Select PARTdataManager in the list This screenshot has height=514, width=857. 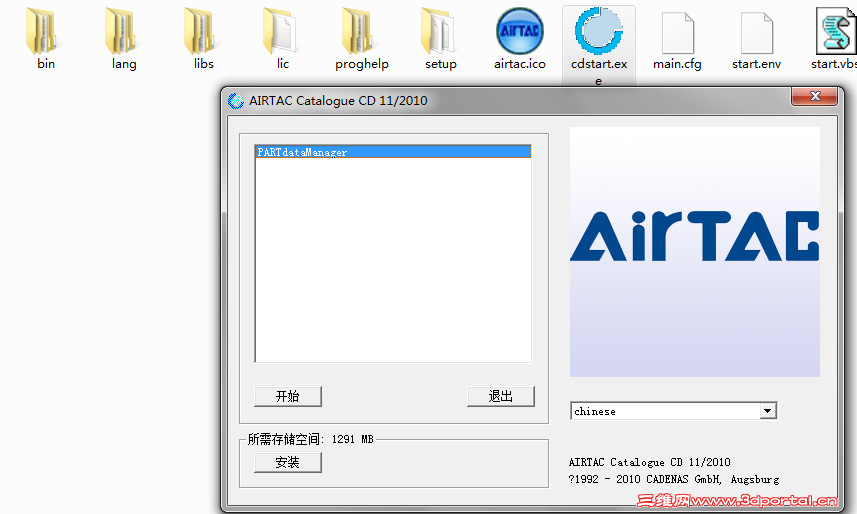click(393, 152)
